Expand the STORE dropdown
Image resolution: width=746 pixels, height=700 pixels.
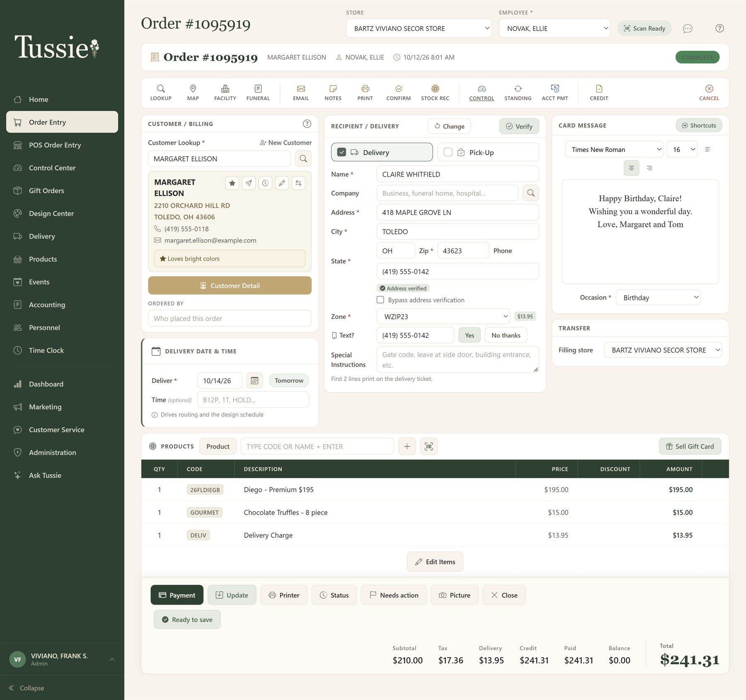419,28
